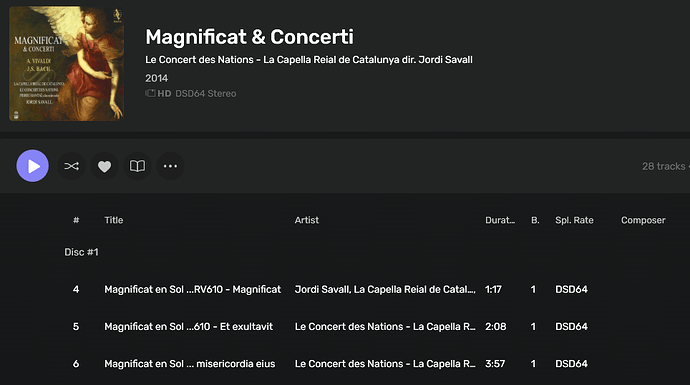Viewport: 690px width, 385px height.
Task: Click the HD quality badge icon
Action: [158, 93]
